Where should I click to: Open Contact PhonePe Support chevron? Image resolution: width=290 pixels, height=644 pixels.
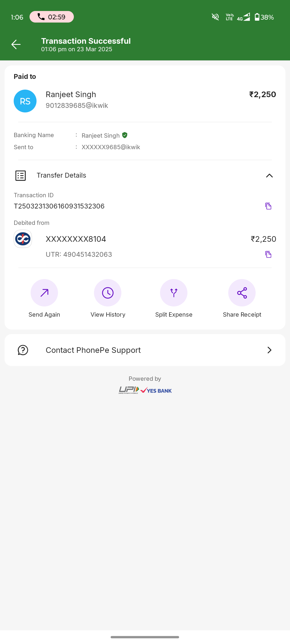269,350
